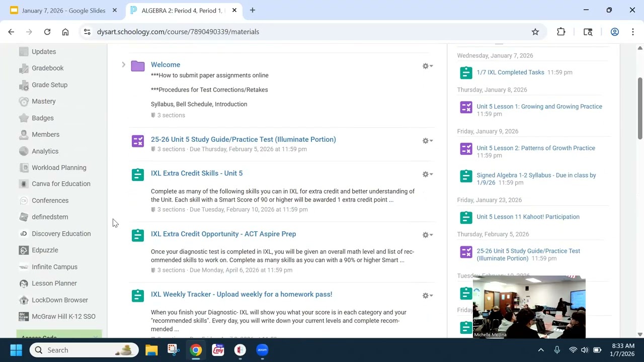Screen dimensions: 644x362
Task: Open Unit 5 Lesson 2: Patterns of Growth Practice
Action: point(536,148)
